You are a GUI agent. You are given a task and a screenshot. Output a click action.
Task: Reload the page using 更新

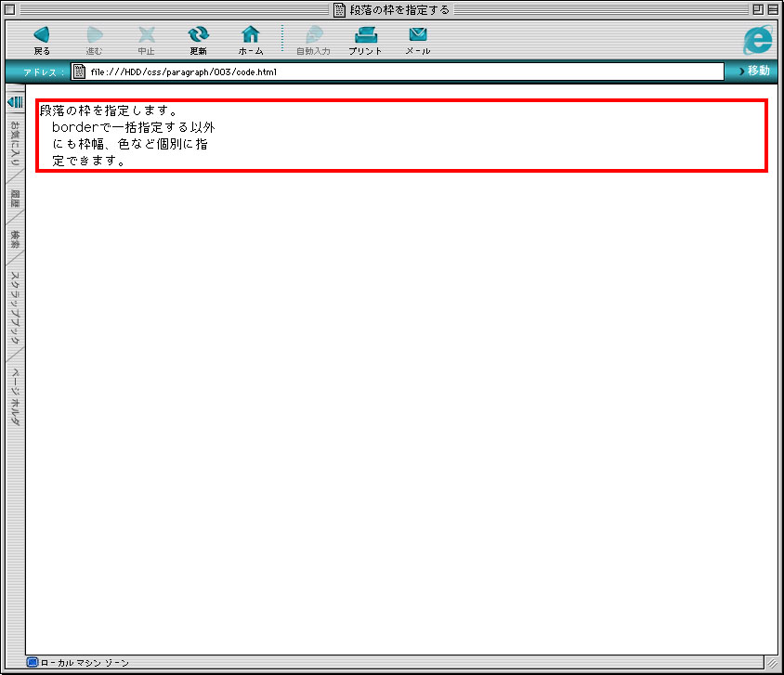point(198,41)
